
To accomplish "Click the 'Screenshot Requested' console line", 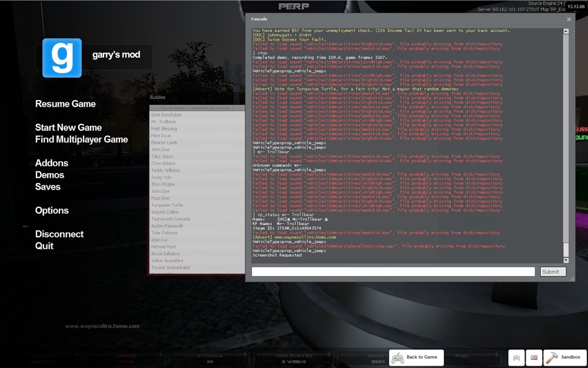I will coord(277,256).
